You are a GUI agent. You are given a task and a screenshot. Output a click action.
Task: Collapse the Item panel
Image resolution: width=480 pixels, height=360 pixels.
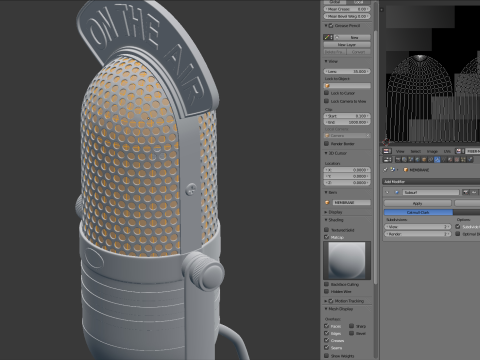click(x=326, y=192)
